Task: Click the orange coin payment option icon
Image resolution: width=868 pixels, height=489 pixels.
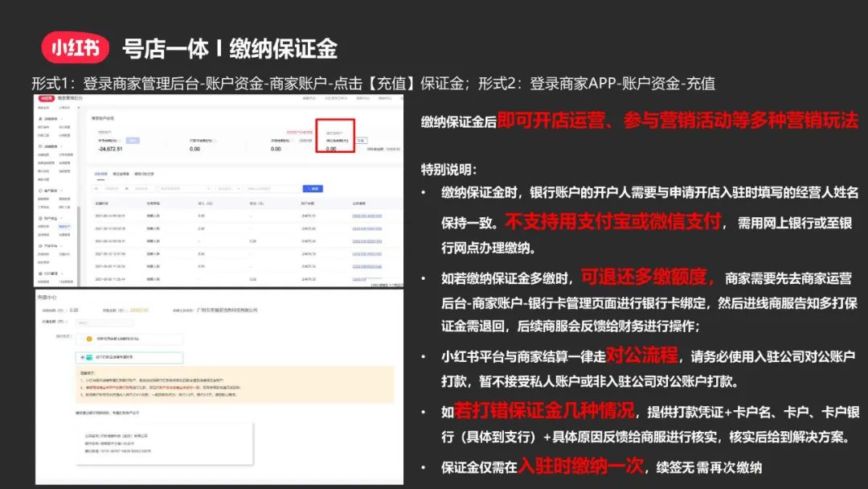Action: click(x=89, y=339)
